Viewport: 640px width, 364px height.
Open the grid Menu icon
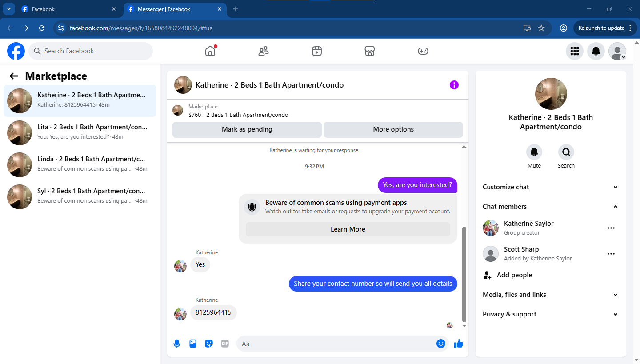click(575, 51)
